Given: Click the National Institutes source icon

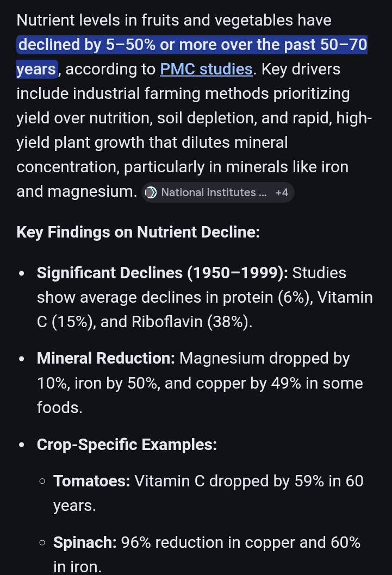Looking at the screenshot, I should 151,192.
